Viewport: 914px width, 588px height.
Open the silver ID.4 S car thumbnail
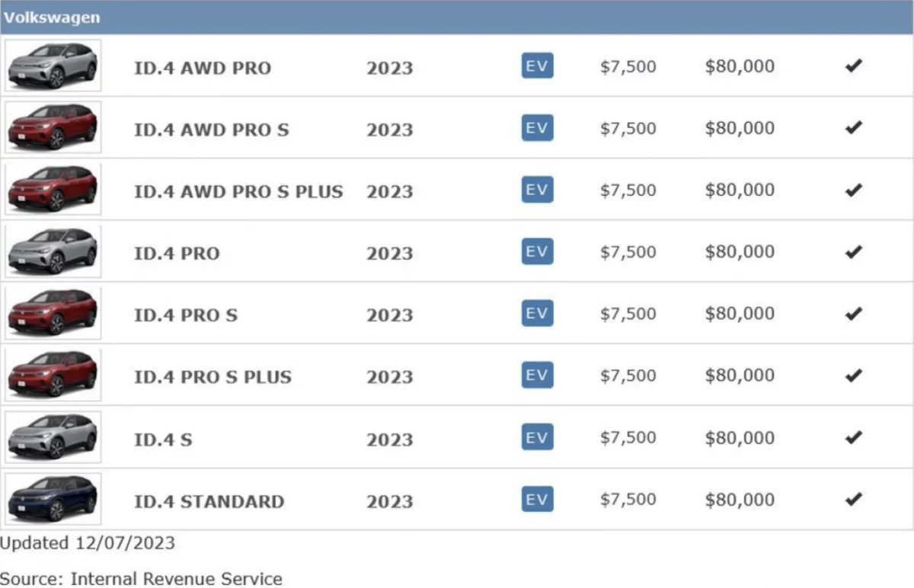click(x=53, y=437)
